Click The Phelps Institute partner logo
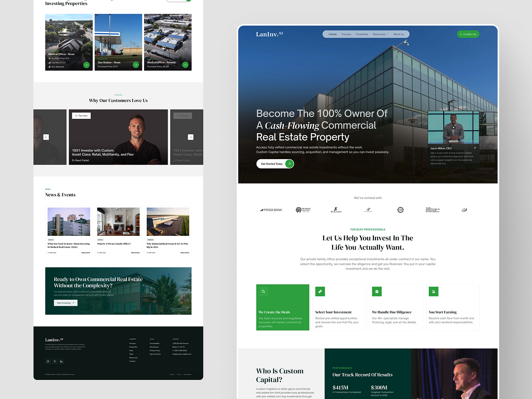 (303, 210)
